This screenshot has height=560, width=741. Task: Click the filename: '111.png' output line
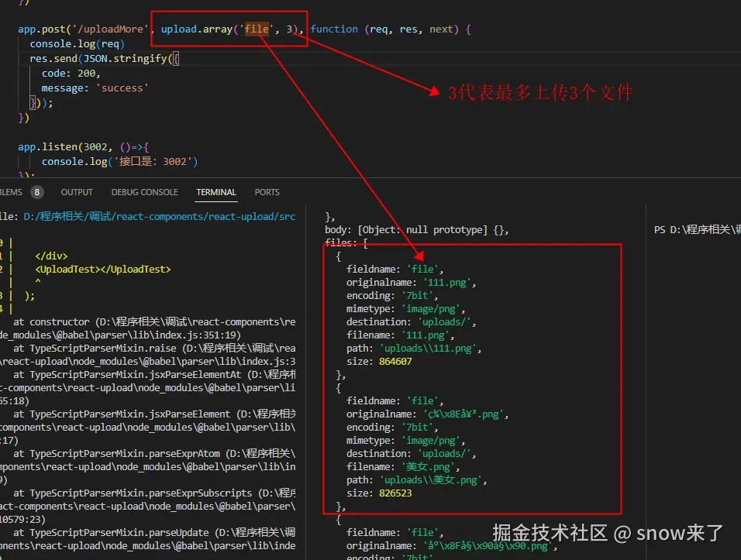point(400,335)
